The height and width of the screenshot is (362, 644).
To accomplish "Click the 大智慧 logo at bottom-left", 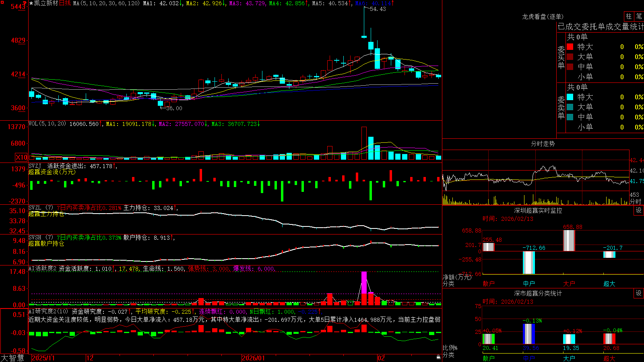I will tap(12, 358).
